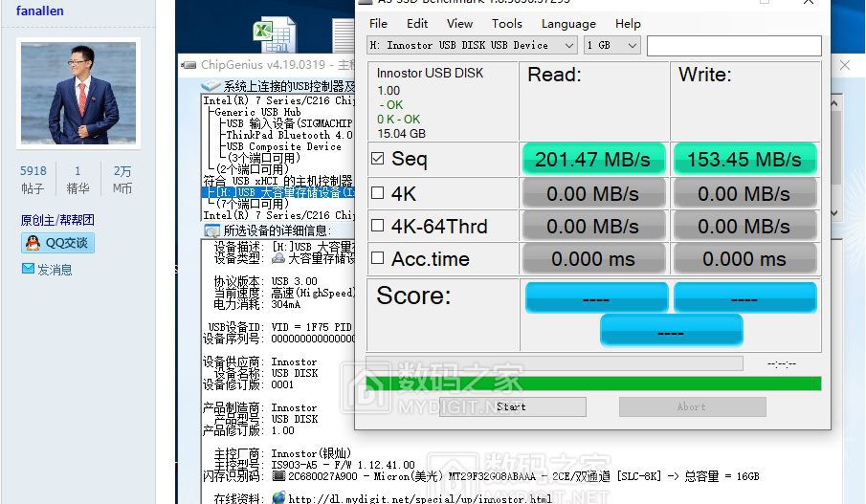The width and height of the screenshot is (866, 504).
Task: Click the Abort button
Action: pyautogui.click(x=692, y=406)
